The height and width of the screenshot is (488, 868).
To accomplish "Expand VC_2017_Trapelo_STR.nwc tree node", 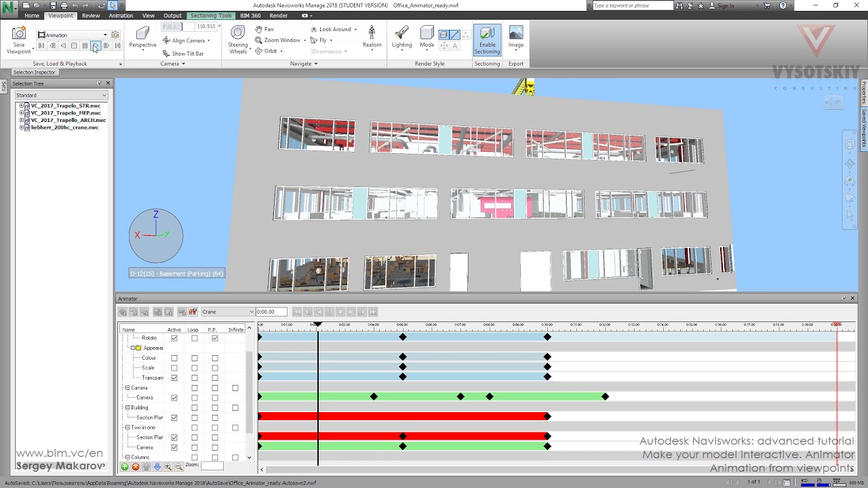I will [22, 106].
